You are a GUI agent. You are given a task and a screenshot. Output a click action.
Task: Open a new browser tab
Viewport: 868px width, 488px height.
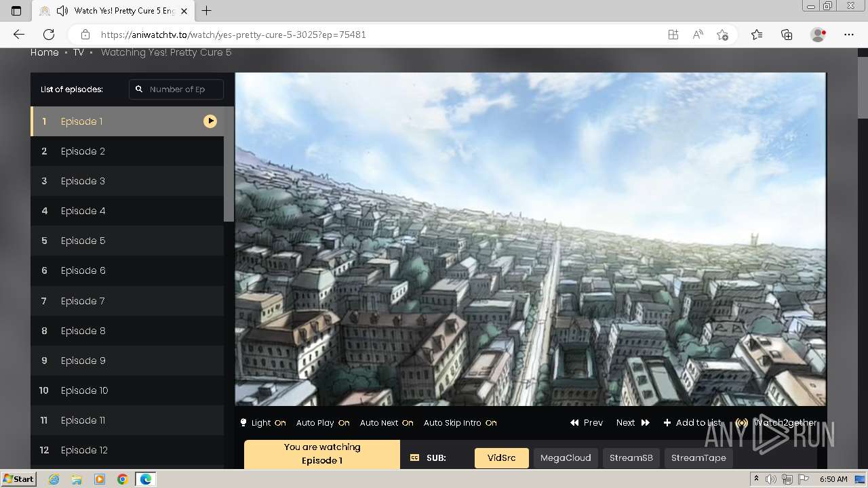point(207,11)
